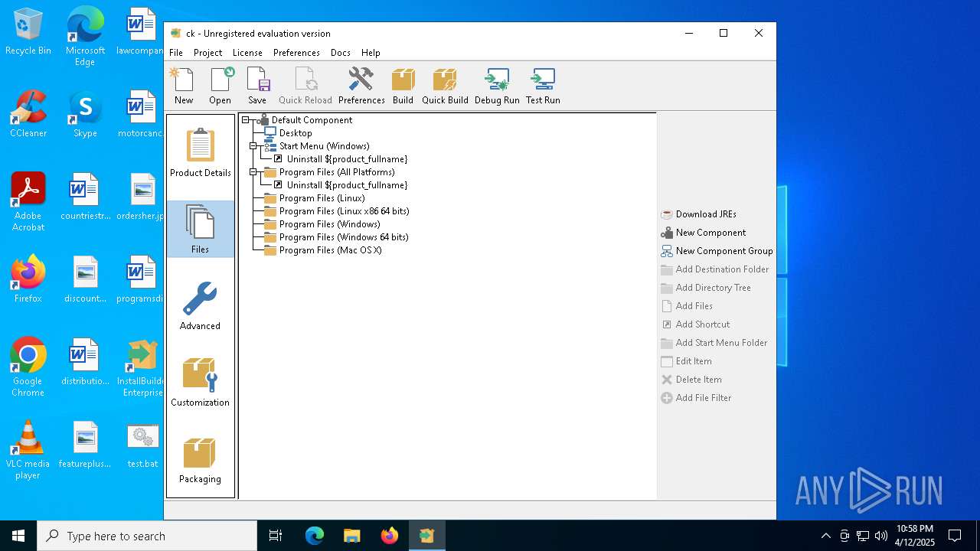Open InstallBuilder Enterprise desktop shortcut
The height and width of the screenshot is (551, 980).
pyautogui.click(x=142, y=367)
